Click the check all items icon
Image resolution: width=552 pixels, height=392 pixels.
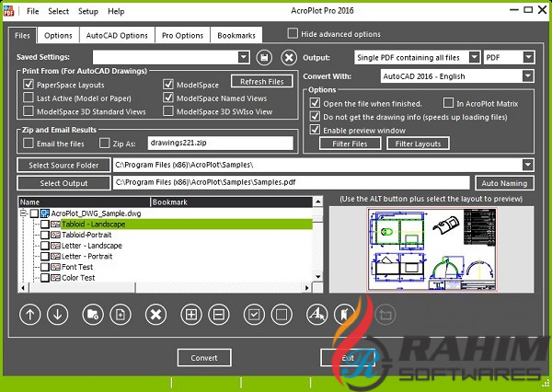coord(254,315)
